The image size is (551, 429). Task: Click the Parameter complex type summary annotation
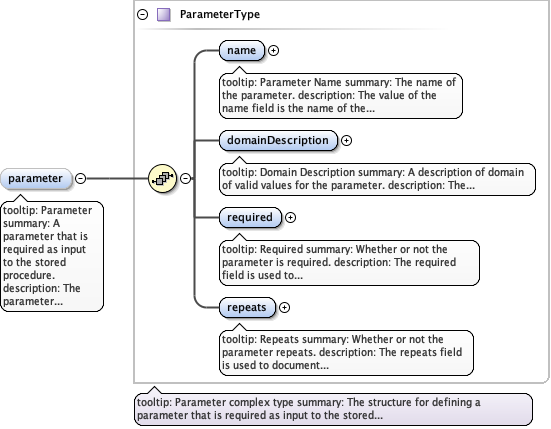point(333,409)
